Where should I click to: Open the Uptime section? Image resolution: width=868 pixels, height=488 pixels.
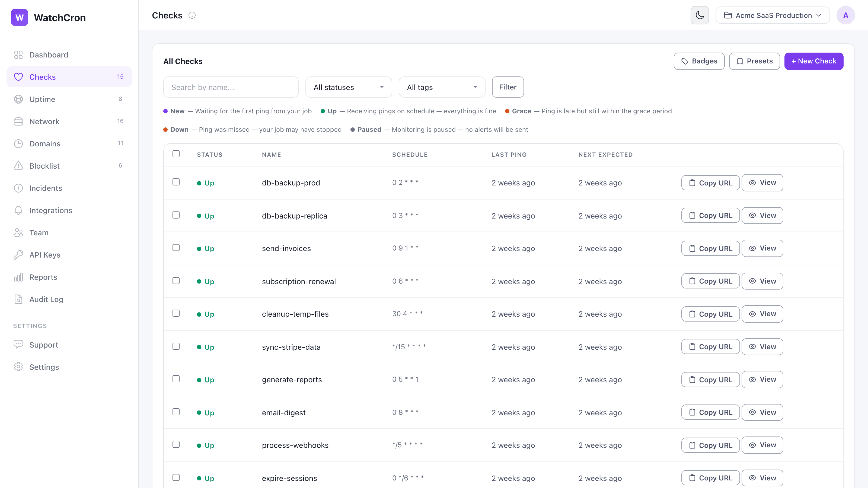69,99
